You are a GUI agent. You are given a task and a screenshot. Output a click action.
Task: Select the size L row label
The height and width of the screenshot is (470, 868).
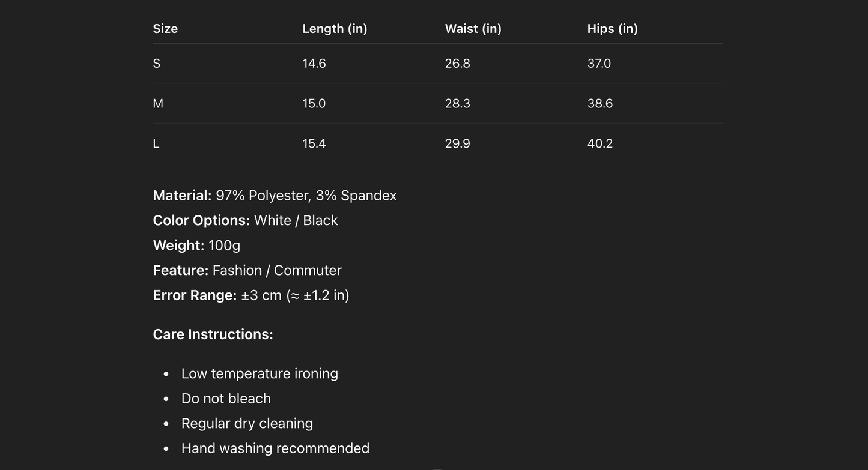(156, 143)
